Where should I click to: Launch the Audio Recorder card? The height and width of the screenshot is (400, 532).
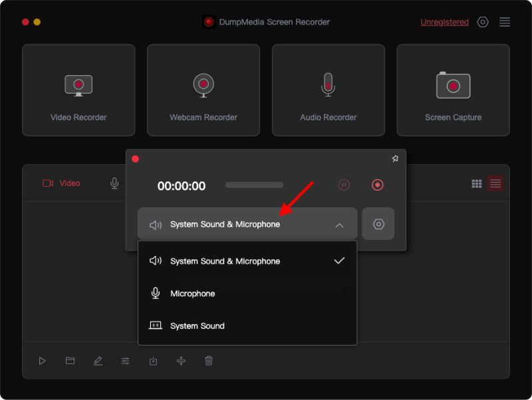pos(328,90)
